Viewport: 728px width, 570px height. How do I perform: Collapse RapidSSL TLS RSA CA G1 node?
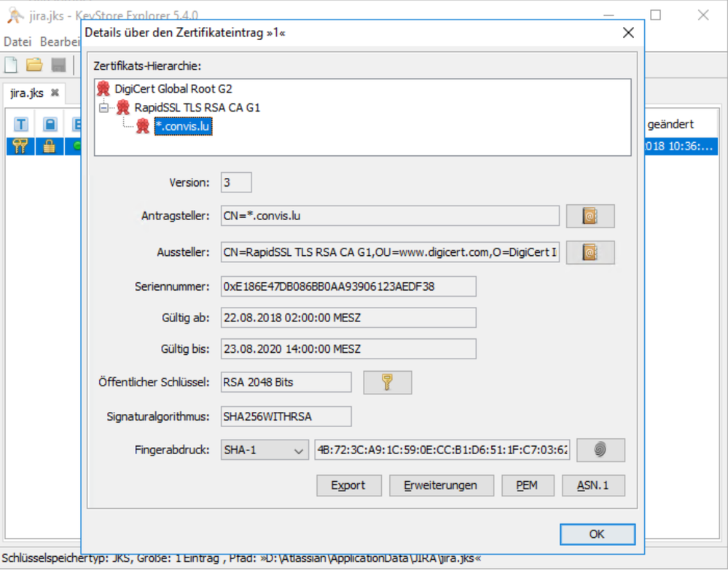point(103,108)
